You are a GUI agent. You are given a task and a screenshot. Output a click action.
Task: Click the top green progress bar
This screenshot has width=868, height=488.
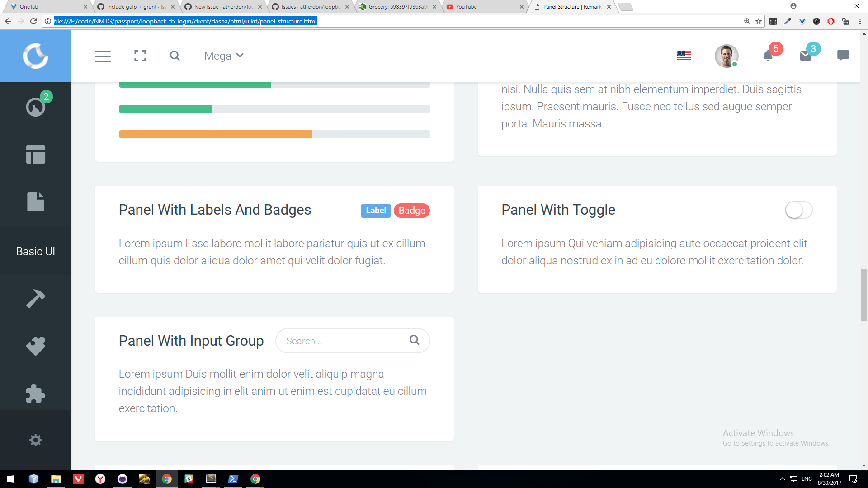195,84
